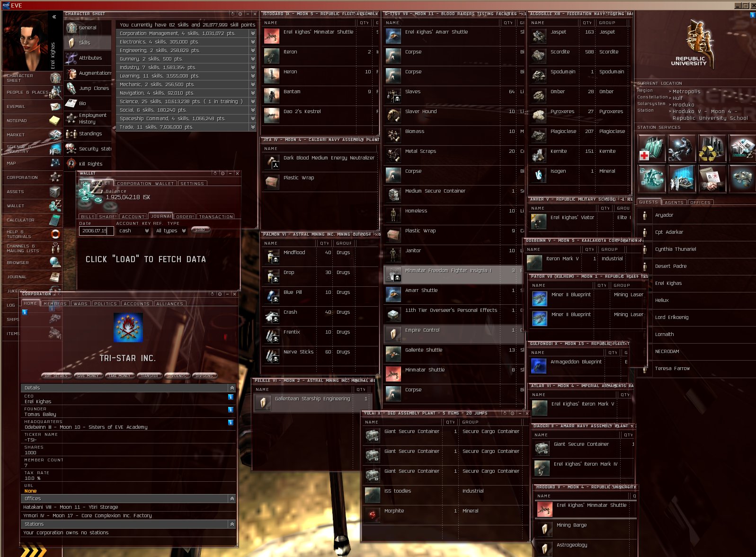Image resolution: width=756 pixels, height=557 pixels.
Task: Click the Erel Kighas character portrait
Action: 25,41
